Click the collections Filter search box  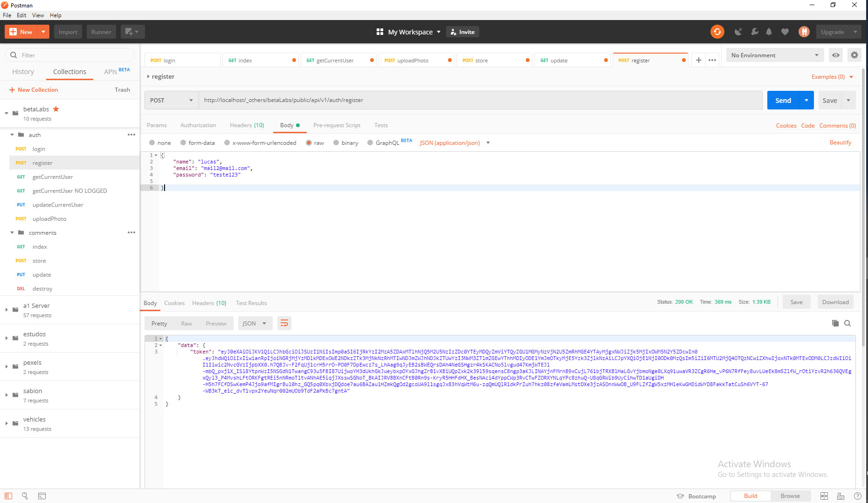pos(70,55)
